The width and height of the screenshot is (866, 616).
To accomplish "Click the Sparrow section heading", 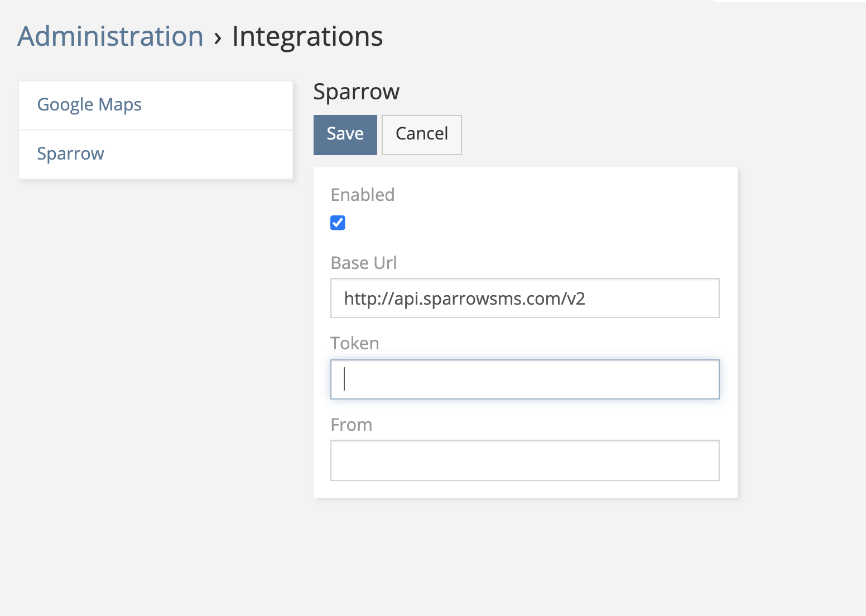I will [x=356, y=92].
